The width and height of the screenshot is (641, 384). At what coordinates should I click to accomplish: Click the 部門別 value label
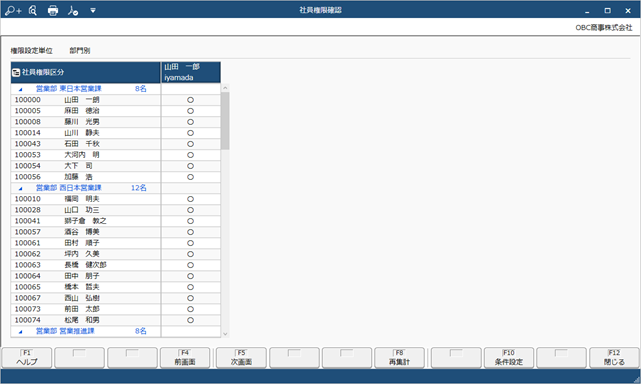pyautogui.click(x=80, y=51)
